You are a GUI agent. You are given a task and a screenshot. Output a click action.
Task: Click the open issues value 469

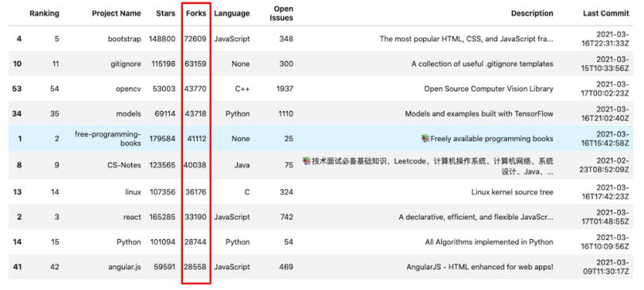286,267
